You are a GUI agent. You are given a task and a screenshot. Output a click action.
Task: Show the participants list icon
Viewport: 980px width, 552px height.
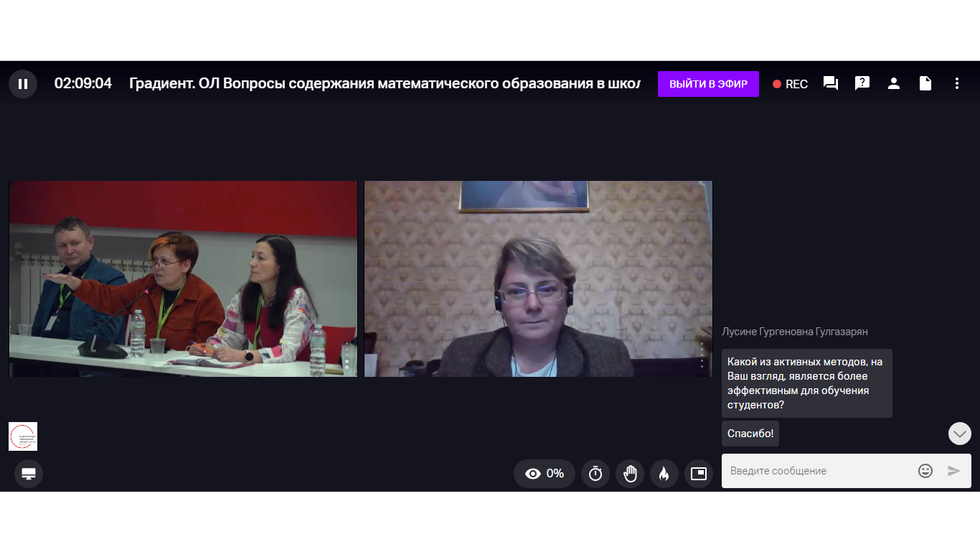[x=894, y=84]
